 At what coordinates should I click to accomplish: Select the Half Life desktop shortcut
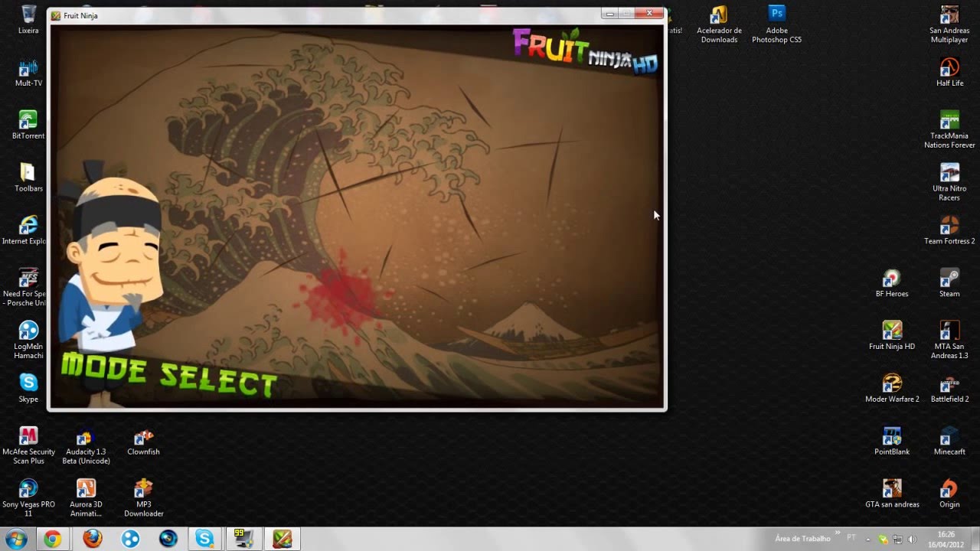point(949,73)
